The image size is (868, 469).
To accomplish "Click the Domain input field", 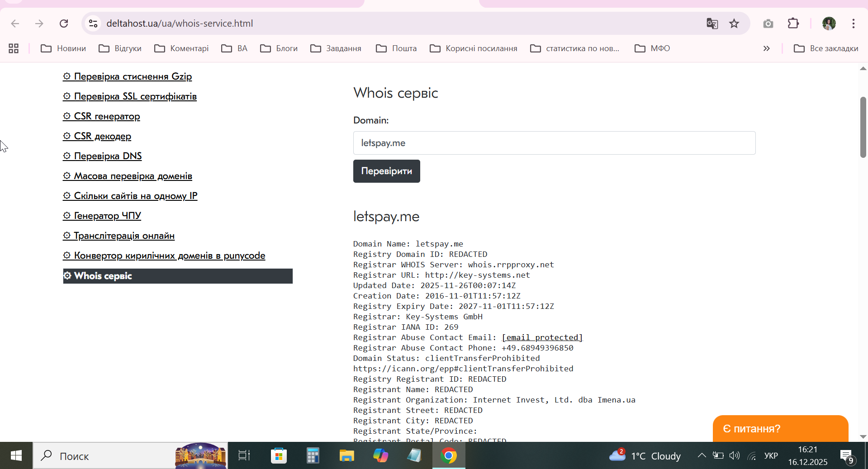I will 554,143.
